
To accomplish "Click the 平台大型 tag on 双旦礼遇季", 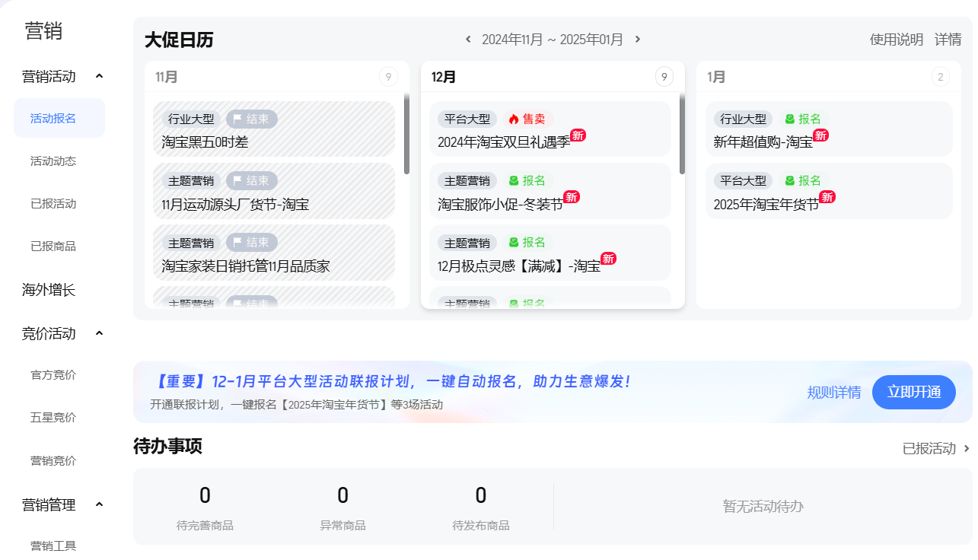I will 467,119.
